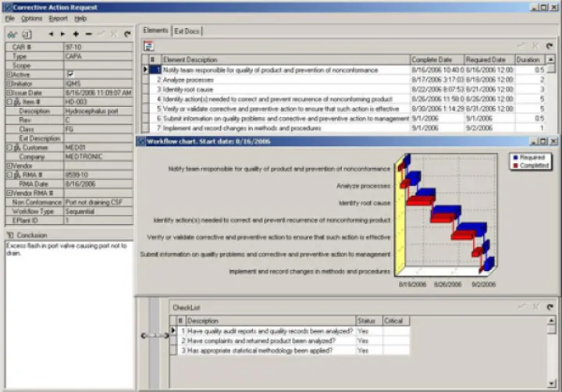Click the Required blue legend swatch
The width and height of the screenshot is (562, 392).
click(x=515, y=157)
